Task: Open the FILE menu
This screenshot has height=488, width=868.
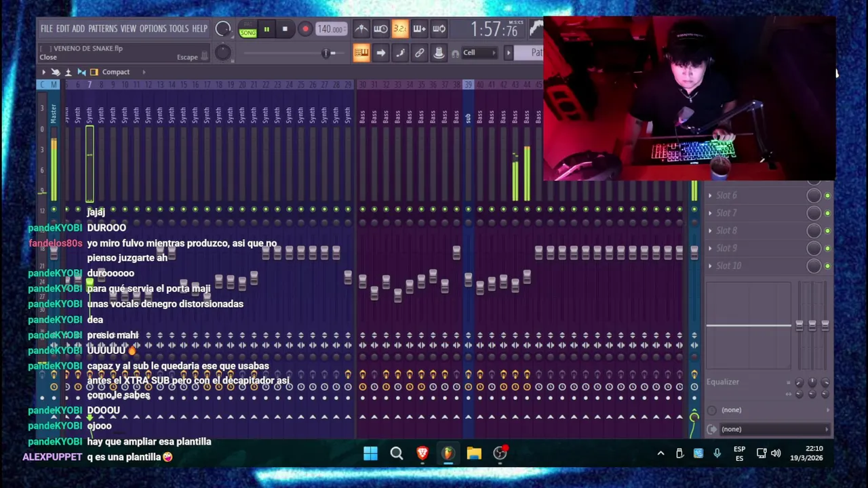Action: 46,29
